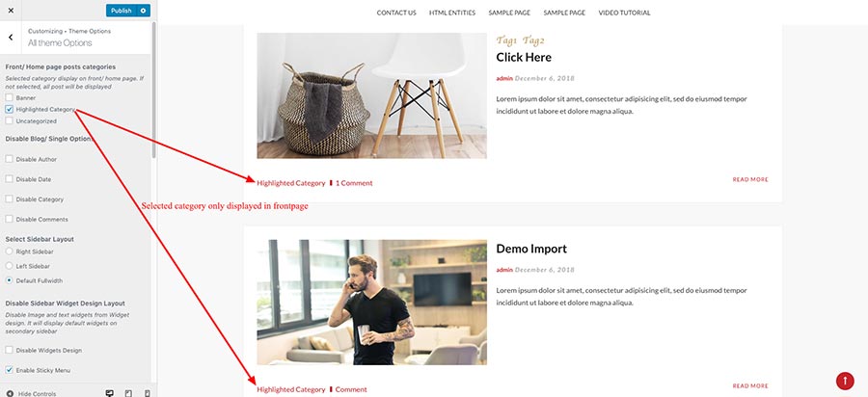Select the Right Sidebar radio option
868x397 pixels.
[x=9, y=251]
